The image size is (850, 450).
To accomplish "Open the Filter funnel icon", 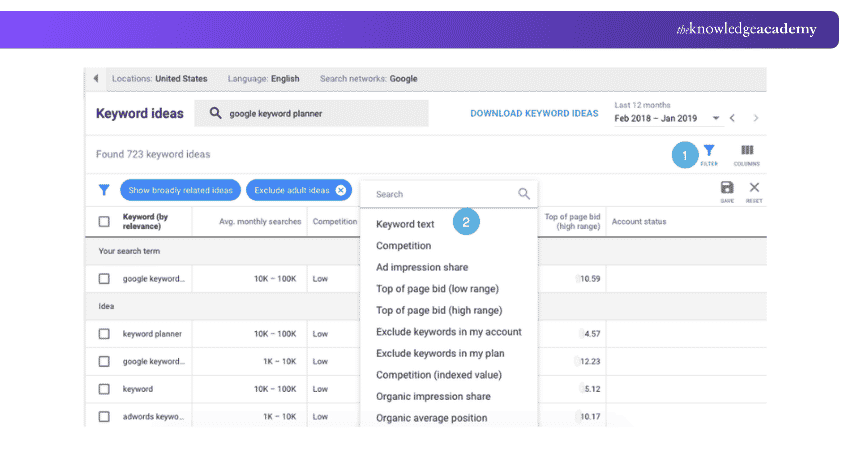I will click(709, 151).
